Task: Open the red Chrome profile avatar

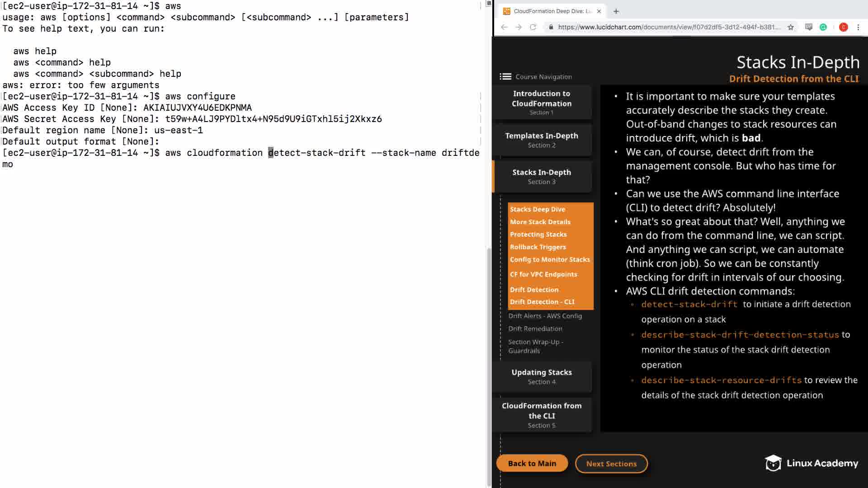Action: 843,27
